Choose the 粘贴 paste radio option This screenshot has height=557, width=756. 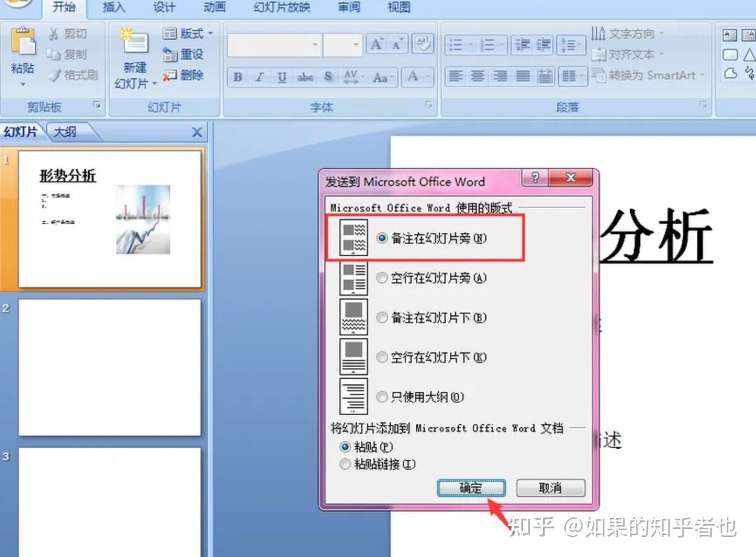(x=367, y=447)
